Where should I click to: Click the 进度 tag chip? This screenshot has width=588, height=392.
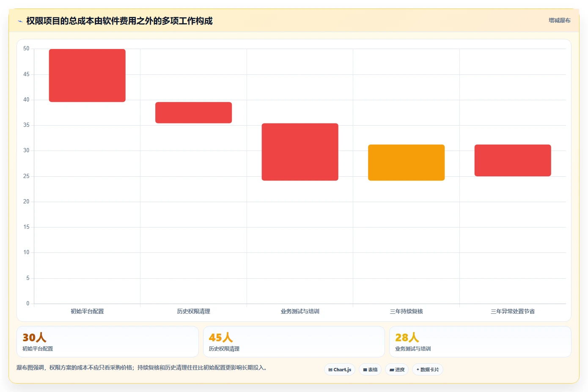[x=397, y=370]
